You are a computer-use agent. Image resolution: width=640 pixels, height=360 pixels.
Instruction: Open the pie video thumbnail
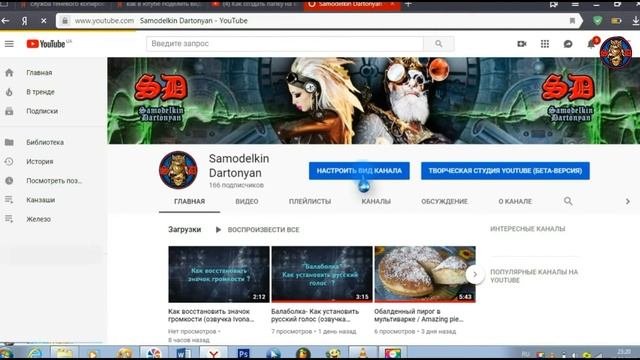coord(425,274)
